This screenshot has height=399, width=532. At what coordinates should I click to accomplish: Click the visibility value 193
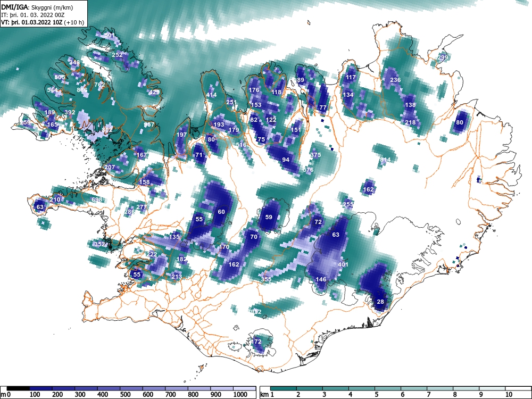point(219,124)
